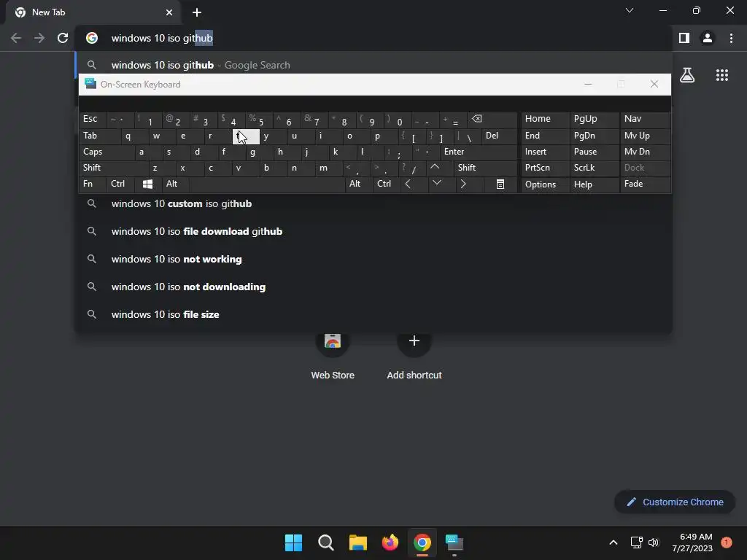This screenshot has width=747, height=560.
Task: Click the Del key
Action: click(499, 136)
